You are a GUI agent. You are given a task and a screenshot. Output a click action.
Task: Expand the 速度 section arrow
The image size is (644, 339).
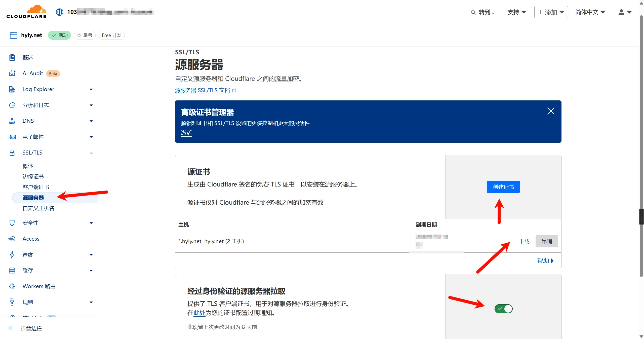(91, 255)
